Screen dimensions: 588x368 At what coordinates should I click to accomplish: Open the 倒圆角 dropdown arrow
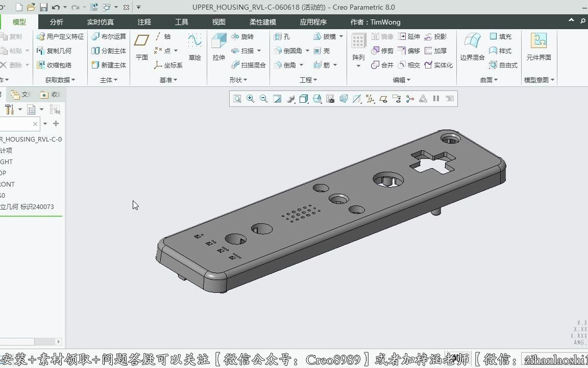pyautogui.click(x=307, y=51)
